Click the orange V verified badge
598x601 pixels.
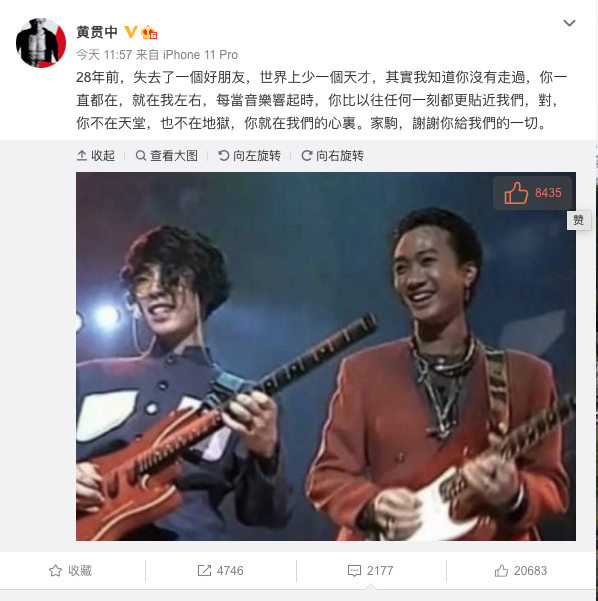point(131,32)
